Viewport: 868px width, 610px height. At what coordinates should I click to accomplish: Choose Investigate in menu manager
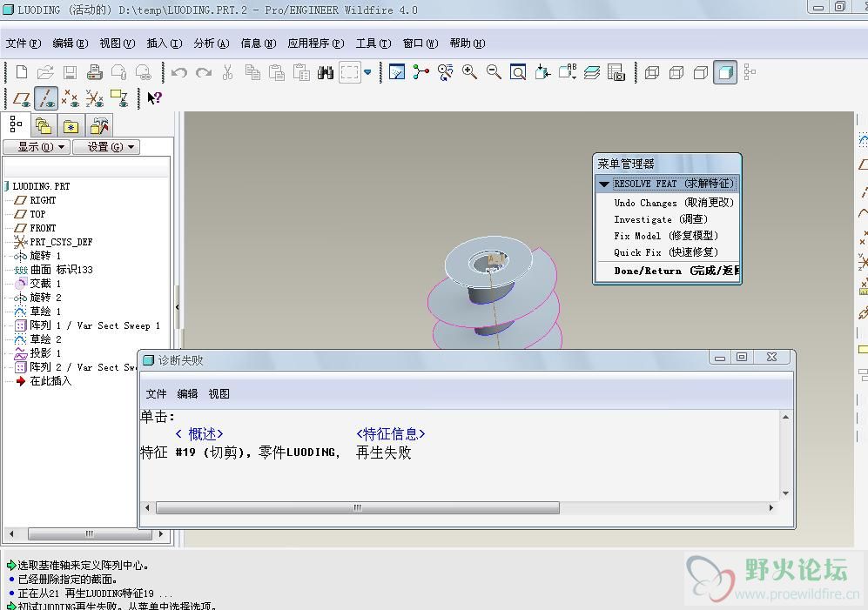coord(661,219)
